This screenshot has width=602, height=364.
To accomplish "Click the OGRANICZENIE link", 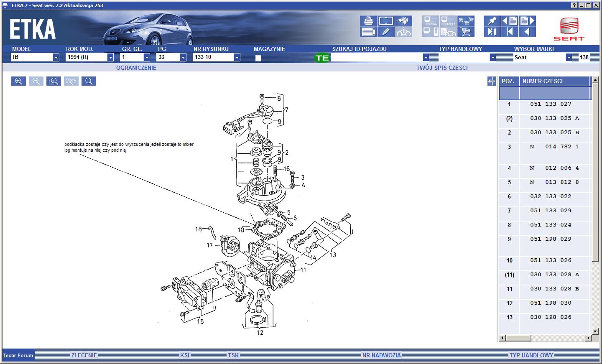I will point(136,68).
